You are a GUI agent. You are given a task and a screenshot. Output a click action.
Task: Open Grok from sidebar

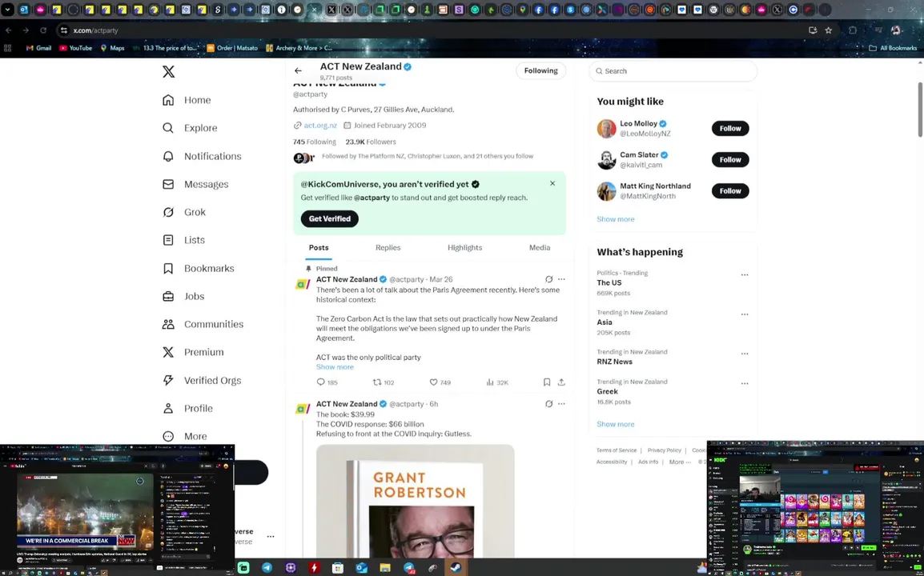click(184, 212)
